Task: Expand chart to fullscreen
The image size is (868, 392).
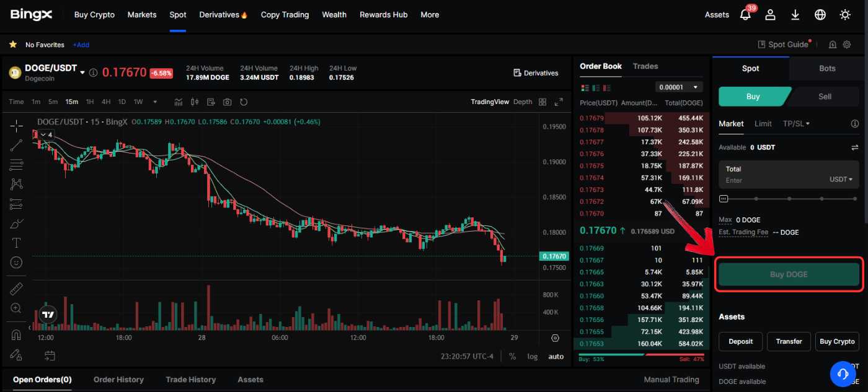Action: pyautogui.click(x=559, y=102)
